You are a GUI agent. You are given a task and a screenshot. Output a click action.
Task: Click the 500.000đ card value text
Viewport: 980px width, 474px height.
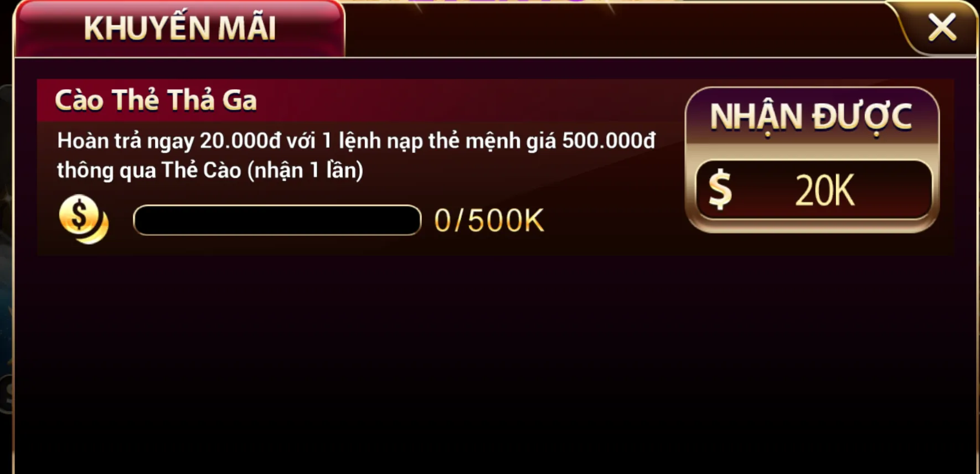coord(608,141)
